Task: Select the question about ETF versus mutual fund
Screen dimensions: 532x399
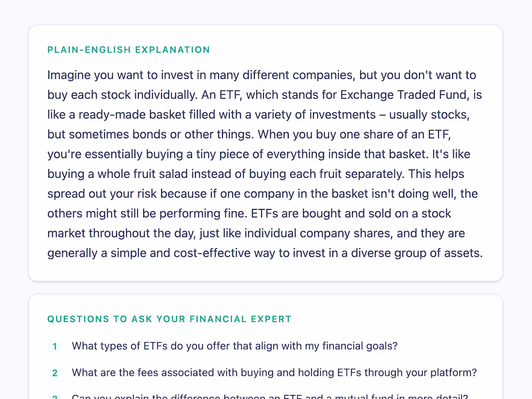Action: click(270, 396)
